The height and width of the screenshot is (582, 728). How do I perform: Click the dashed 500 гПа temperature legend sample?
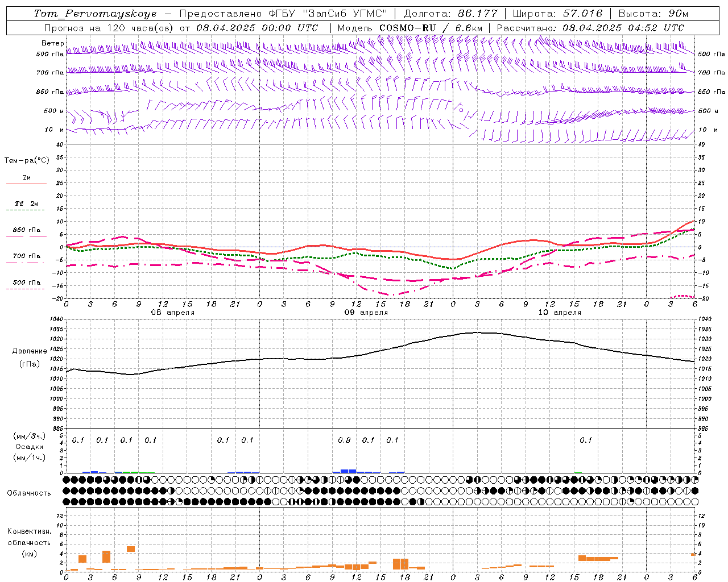click(x=25, y=289)
